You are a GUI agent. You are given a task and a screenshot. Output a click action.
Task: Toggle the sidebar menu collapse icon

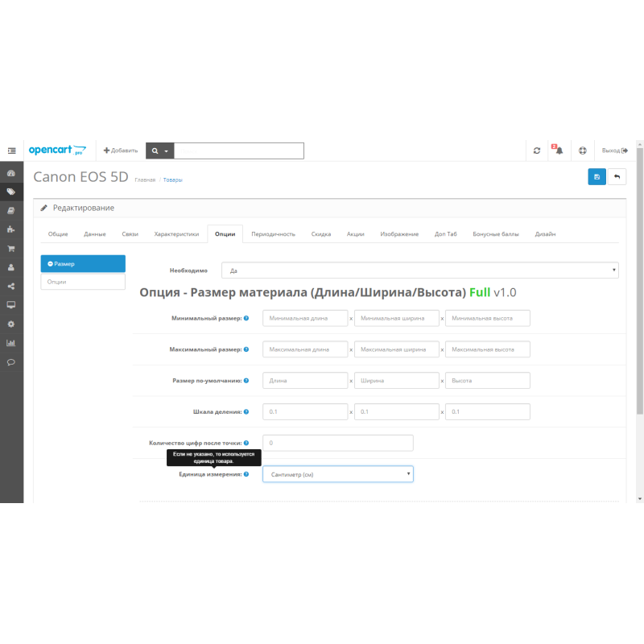coord(11,151)
